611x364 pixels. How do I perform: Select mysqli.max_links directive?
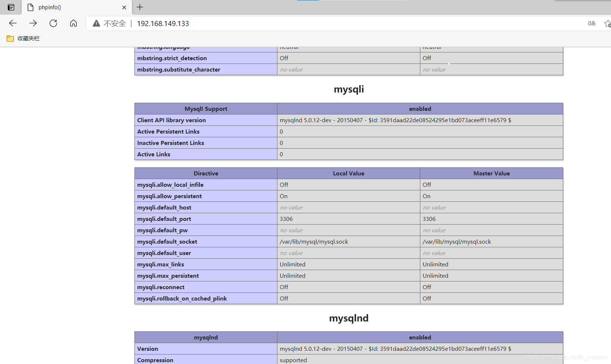click(x=161, y=265)
